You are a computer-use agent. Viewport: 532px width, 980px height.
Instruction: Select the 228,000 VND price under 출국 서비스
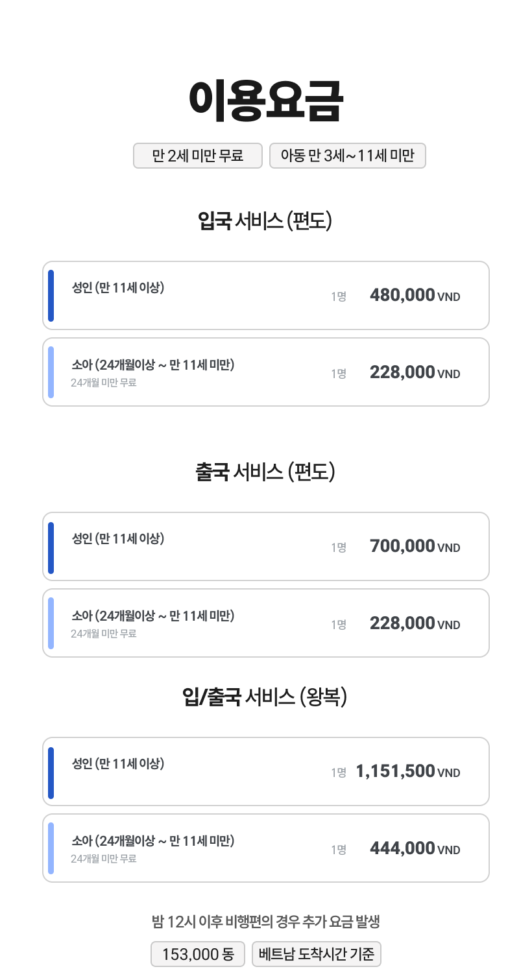click(x=415, y=624)
